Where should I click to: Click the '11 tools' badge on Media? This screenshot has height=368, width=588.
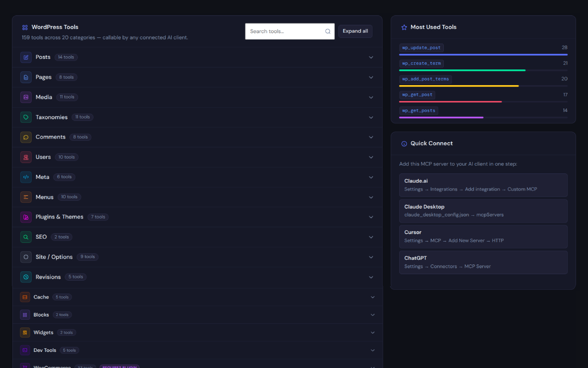pyautogui.click(x=67, y=97)
